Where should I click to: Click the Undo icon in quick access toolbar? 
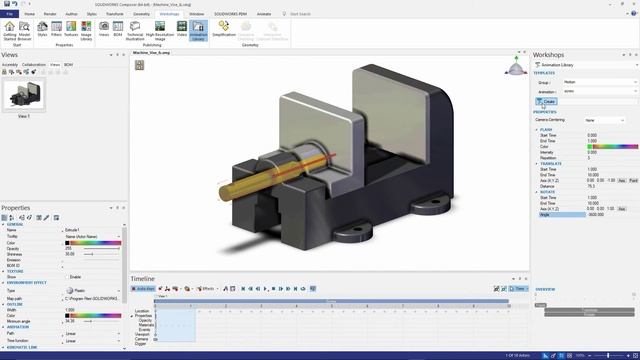[15, 4]
